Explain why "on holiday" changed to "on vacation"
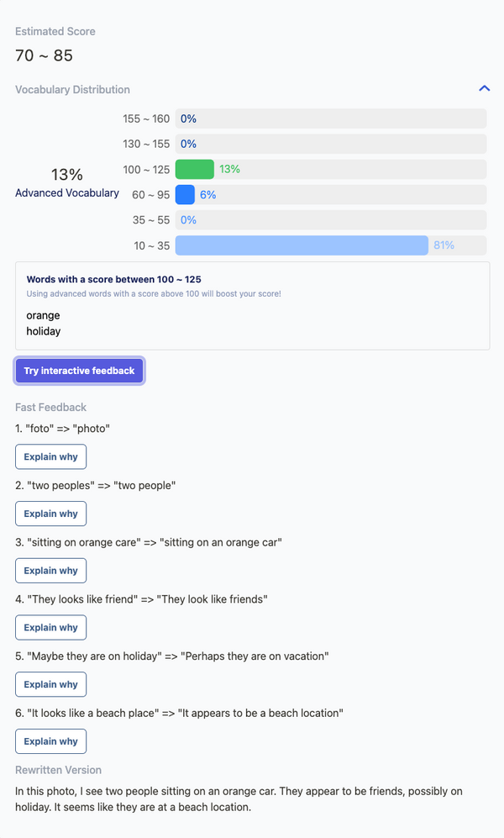 tap(50, 684)
